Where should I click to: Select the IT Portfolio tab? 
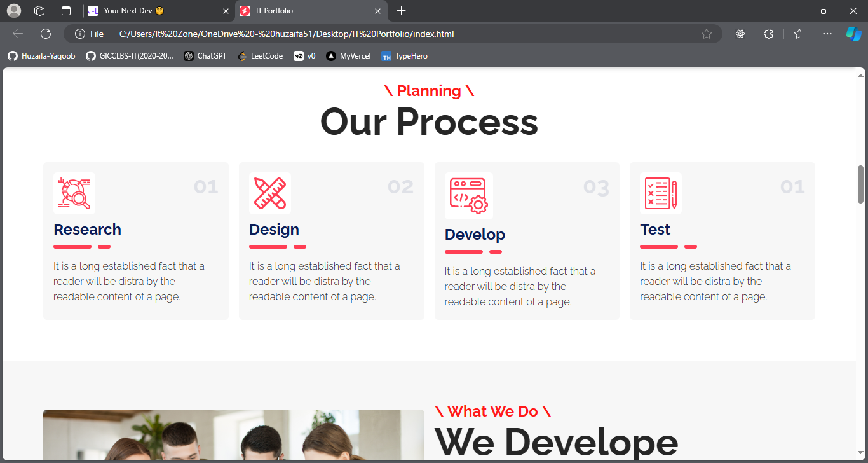click(x=311, y=11)
